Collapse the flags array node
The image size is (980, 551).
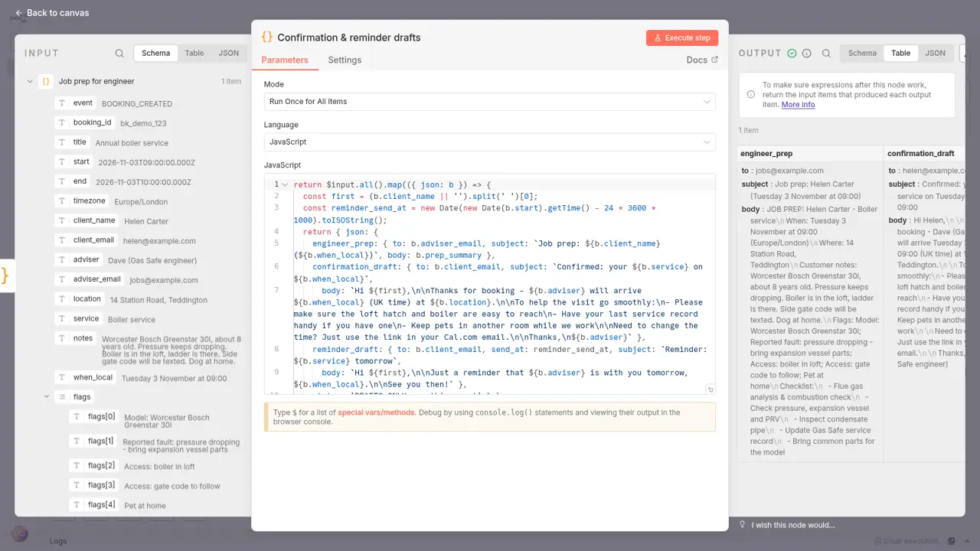[x=45, y=397]
